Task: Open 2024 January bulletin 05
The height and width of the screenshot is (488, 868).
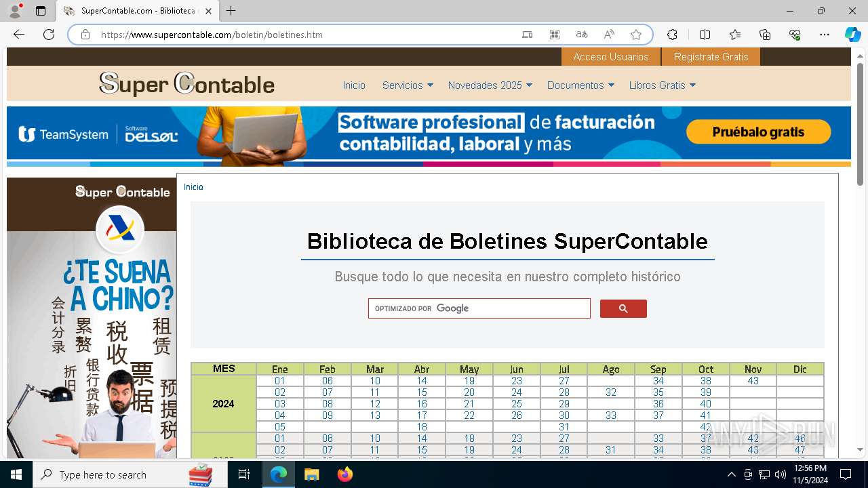Action: pyautogui.click(x=280, y=427)
